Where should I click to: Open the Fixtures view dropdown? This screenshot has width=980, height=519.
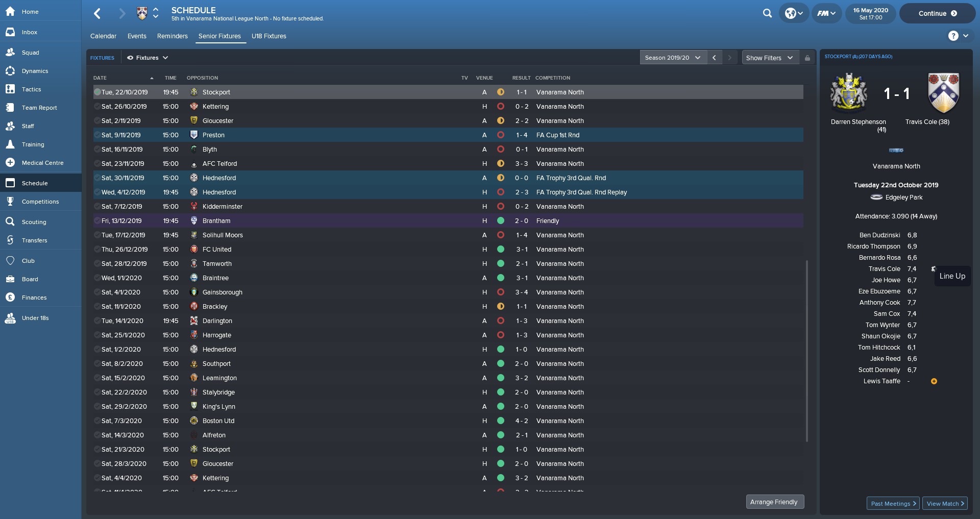148,58
